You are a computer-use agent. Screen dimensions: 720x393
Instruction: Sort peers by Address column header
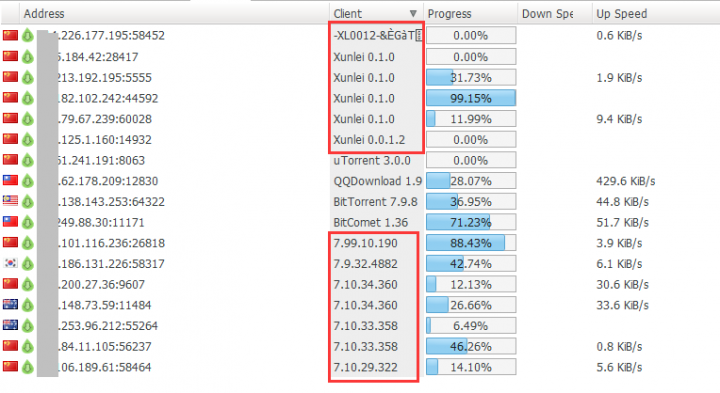(44, 14)
